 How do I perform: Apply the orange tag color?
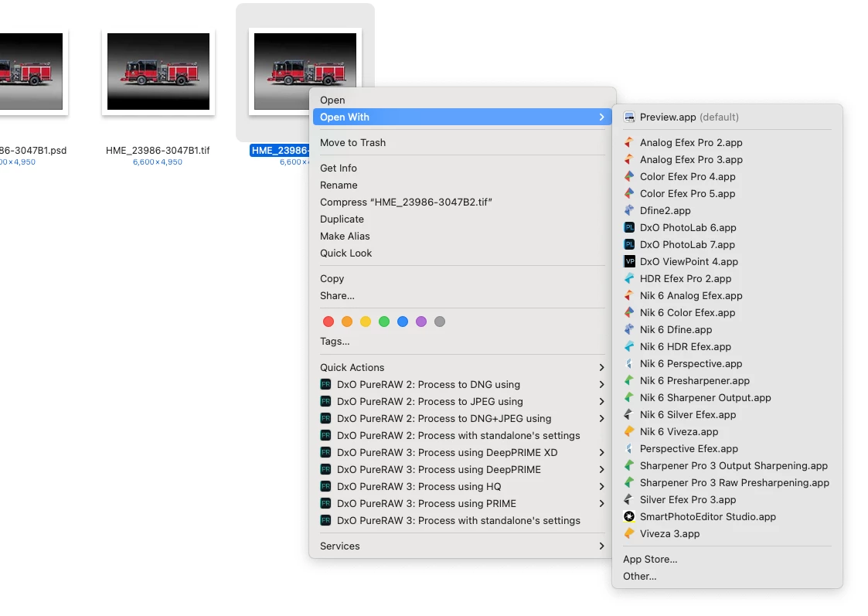[x=347, y=322]
